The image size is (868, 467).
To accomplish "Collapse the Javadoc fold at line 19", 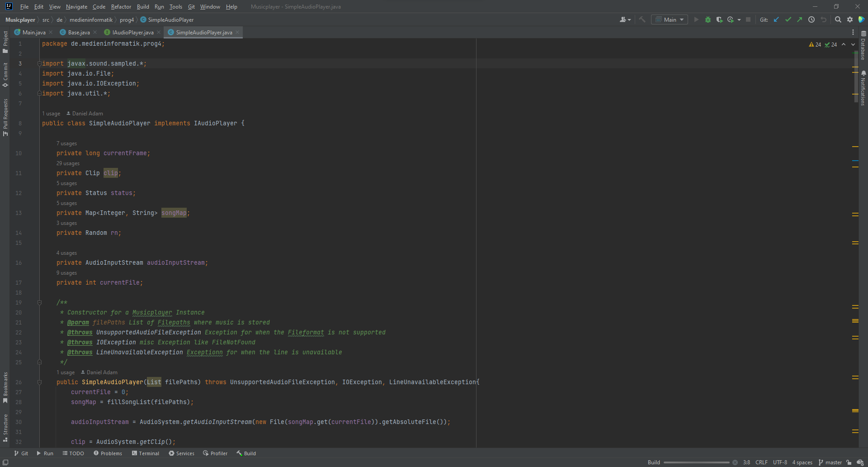I will (x=39, y=302).
